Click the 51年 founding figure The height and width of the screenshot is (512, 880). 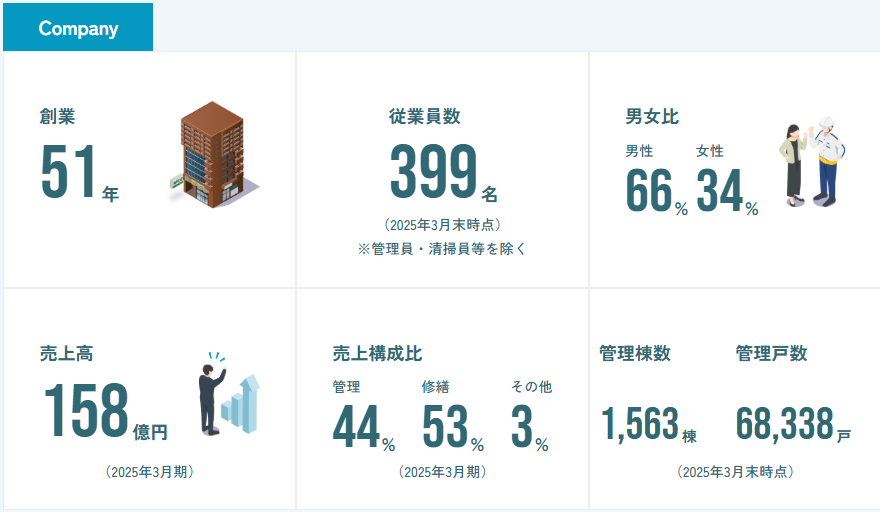[79, 175]
